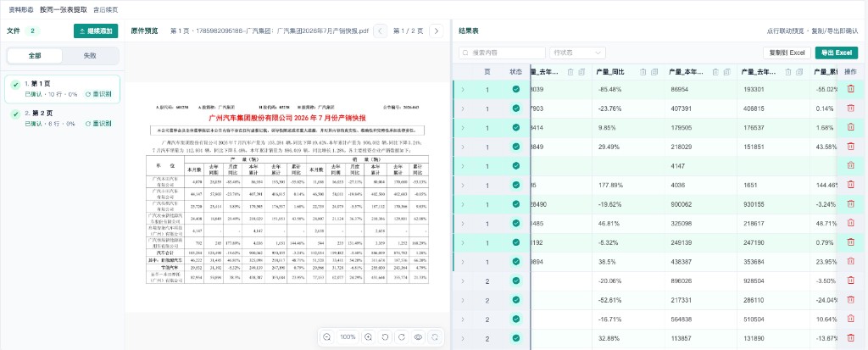Go to the next preview page arrow

coord(437,31)
